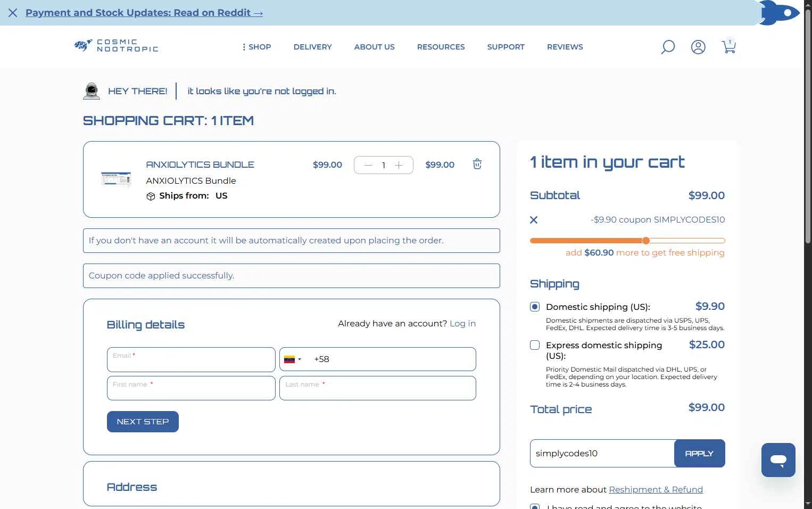This screenshot has height=509, width=812.
Task: Select Express domestic shipping (US) option
Action: [535, 345]
